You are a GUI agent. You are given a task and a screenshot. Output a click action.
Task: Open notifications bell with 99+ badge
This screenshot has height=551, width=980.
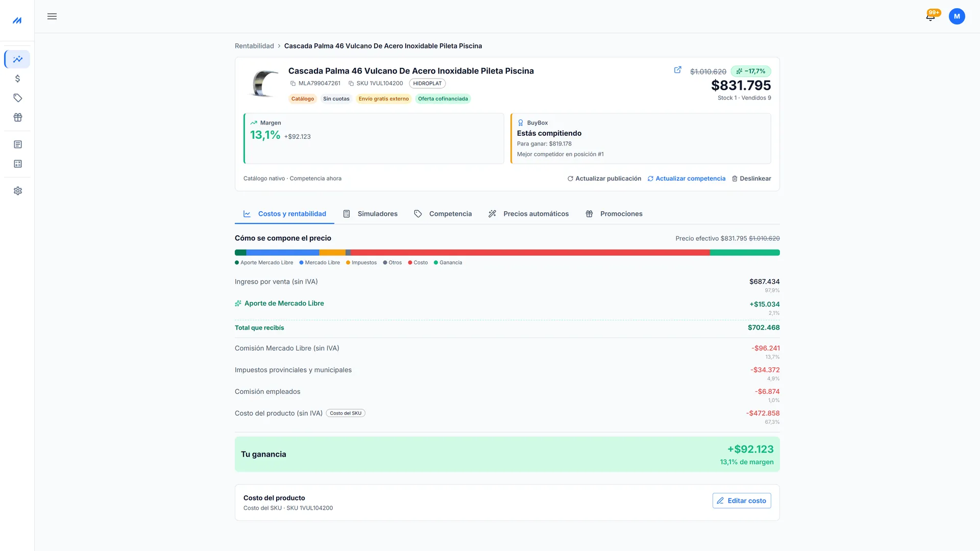[931, 16]
